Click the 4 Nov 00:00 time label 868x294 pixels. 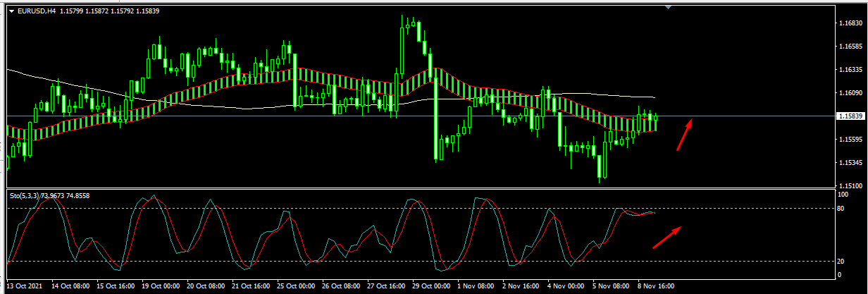pos(566,286)
